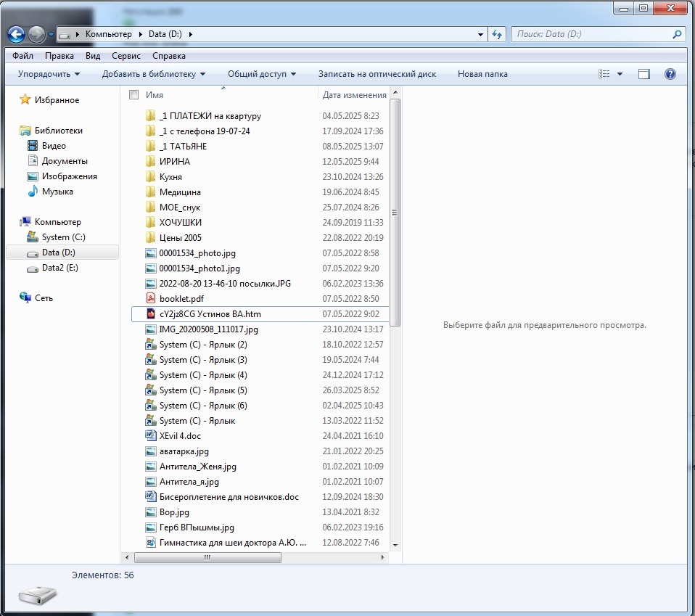
Task: Open the view options dropdown arrow
Action: coord(620,74)
